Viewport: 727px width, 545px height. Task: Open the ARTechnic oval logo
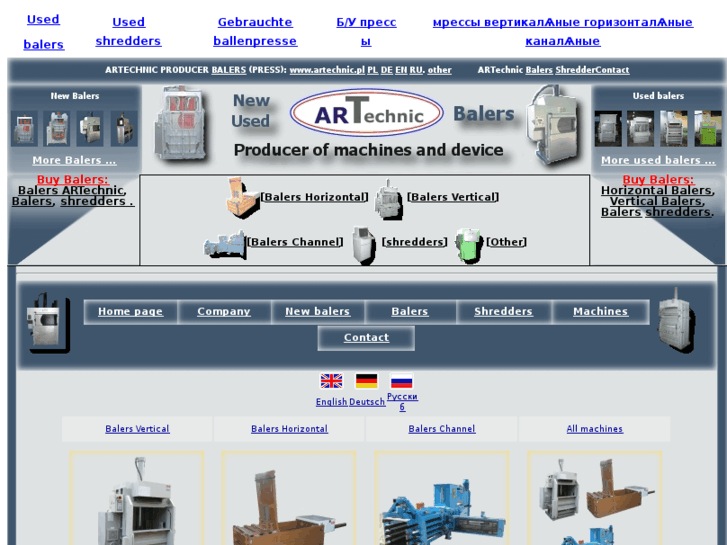pos(367,113)
